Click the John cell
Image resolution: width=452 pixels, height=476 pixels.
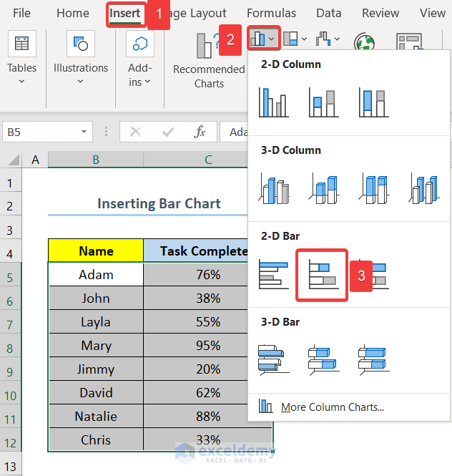point(96,298)
